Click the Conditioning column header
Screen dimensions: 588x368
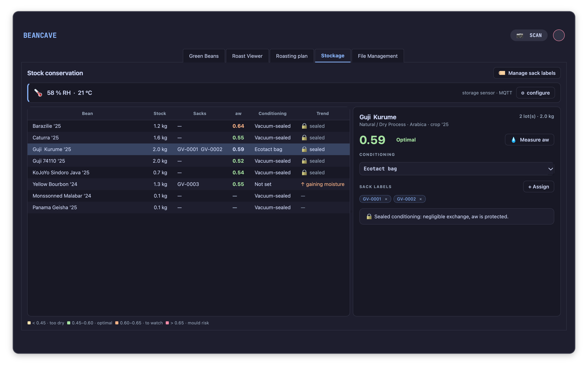(x=272, y=113)
